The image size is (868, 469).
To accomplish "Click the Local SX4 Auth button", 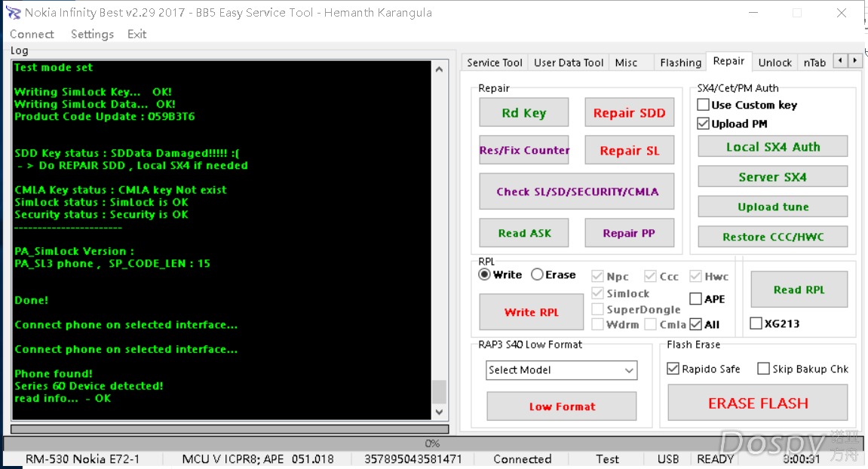I will tap(773, 147).
